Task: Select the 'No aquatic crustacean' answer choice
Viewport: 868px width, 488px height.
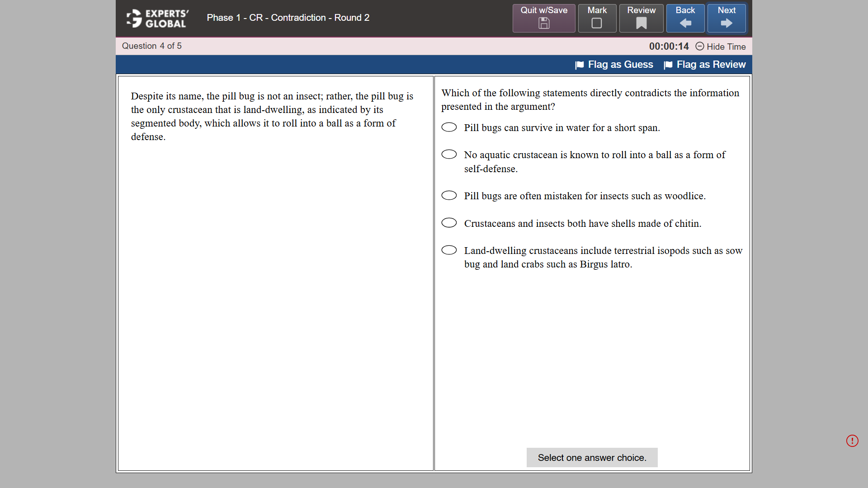Action: 449,154
